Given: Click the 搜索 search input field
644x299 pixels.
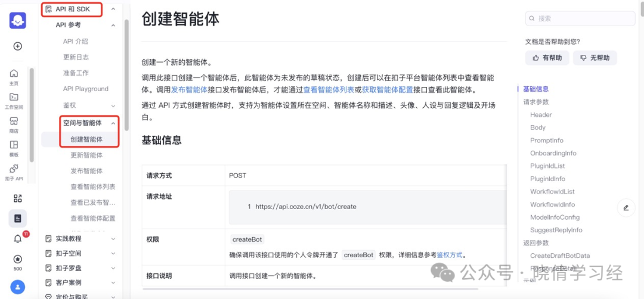Looking at the screenshot, I should (x=580, y=18).
